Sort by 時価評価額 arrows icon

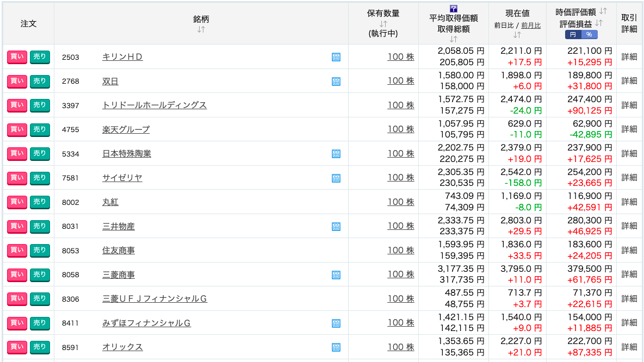coord(603,11)
